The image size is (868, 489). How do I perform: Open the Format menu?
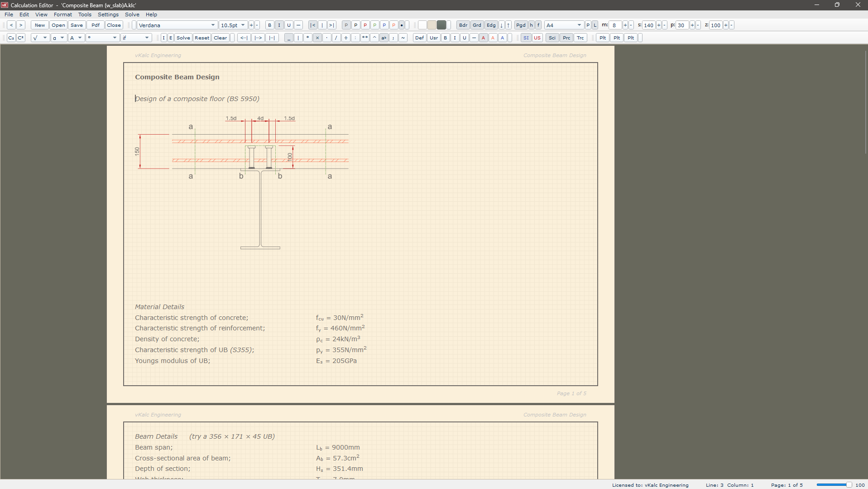tap(62, 15)
